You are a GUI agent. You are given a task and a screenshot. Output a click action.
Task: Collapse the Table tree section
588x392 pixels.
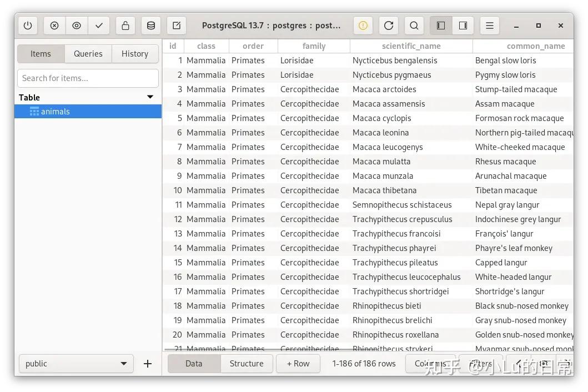[x=149, y=97]
